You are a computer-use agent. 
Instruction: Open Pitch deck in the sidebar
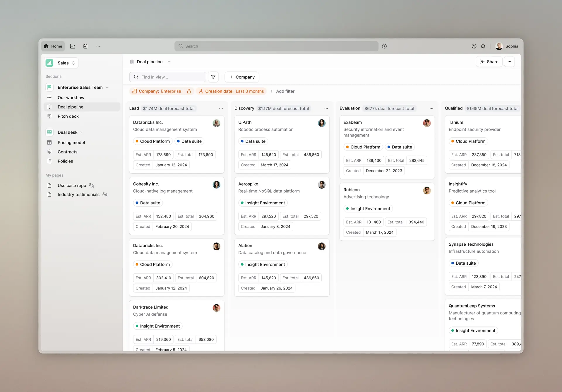(68, 116)
